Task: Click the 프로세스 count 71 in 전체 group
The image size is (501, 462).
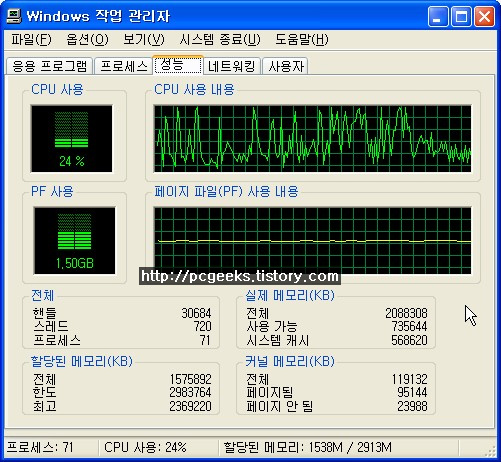Action: point(205,340)
